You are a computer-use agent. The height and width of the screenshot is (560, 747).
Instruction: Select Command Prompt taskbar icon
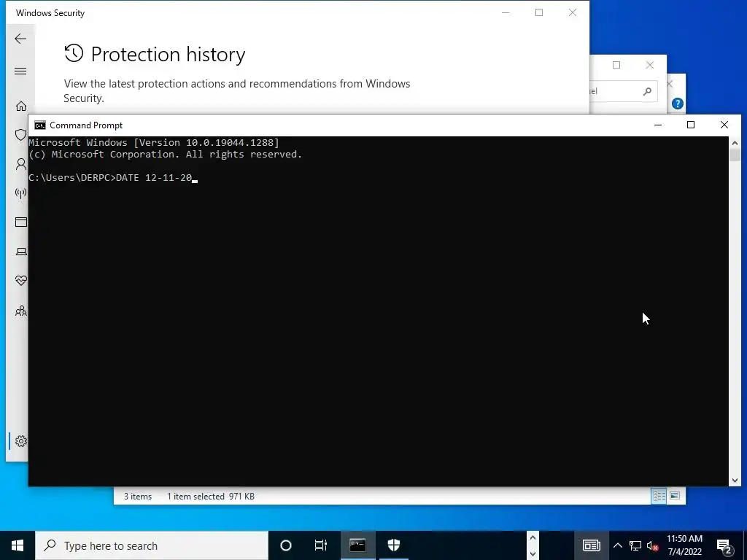357,545
